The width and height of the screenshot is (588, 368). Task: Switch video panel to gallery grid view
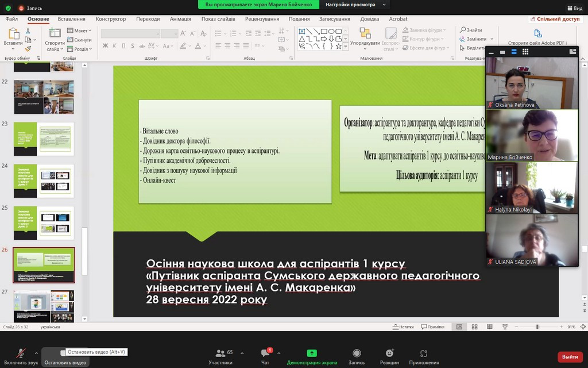click(525, 52)
